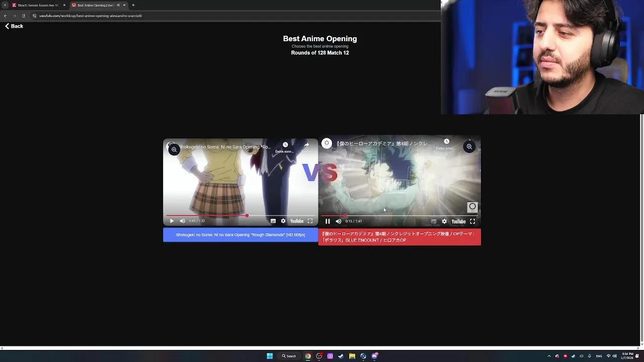Go Back using the page arrow link
Viewport: 644px width, 362px height.
pyautogui.click(x=14, y=26)
